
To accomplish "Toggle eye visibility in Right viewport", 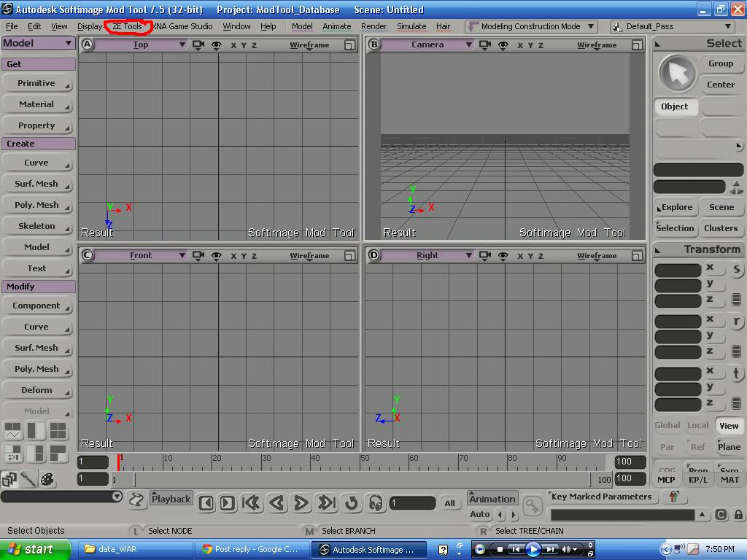I will point(503,256).
